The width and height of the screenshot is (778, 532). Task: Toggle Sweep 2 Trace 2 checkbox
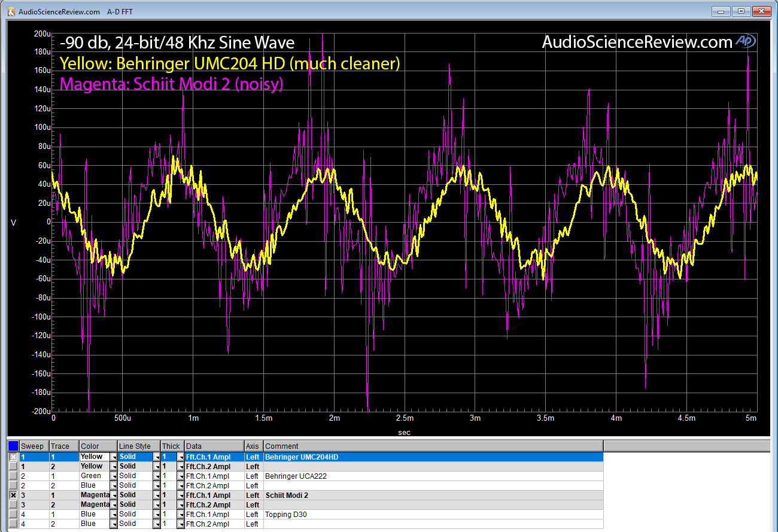point(13,485)
